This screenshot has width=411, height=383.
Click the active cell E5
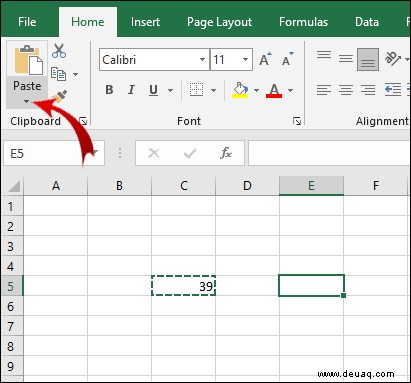311,286
